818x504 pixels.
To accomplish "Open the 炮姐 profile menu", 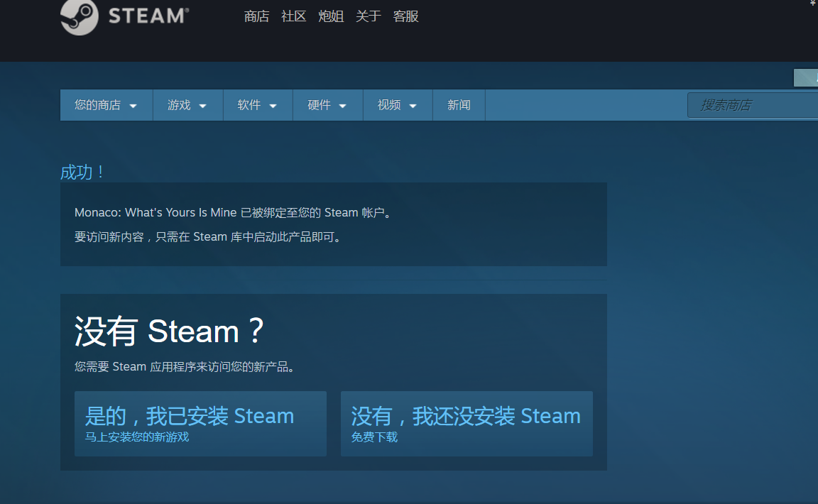I will point(331,16).
